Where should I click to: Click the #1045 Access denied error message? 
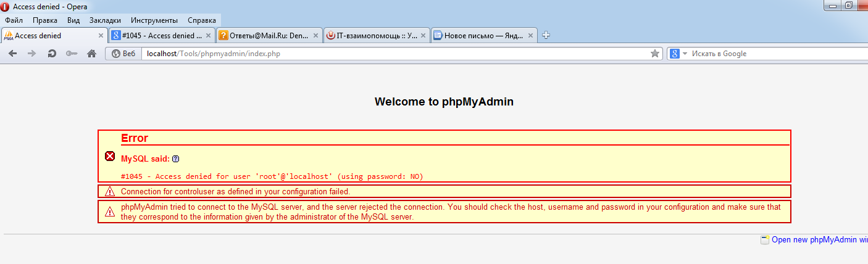tap(272, 176)
